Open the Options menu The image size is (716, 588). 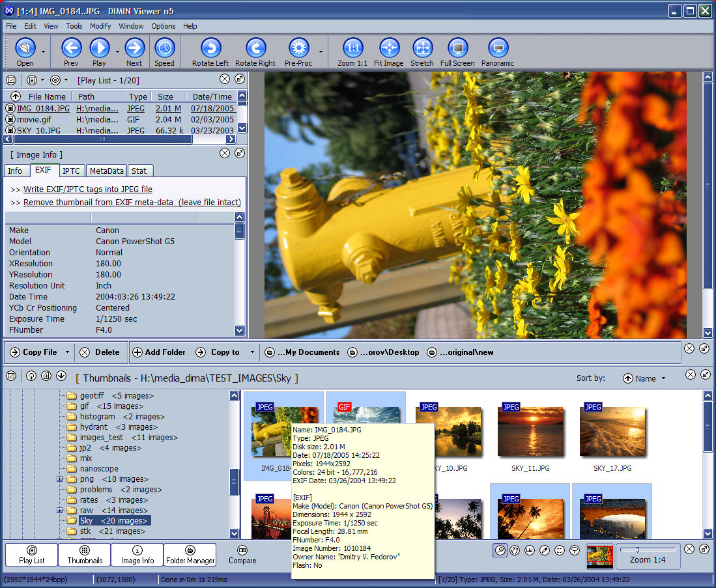click(164, 26)
